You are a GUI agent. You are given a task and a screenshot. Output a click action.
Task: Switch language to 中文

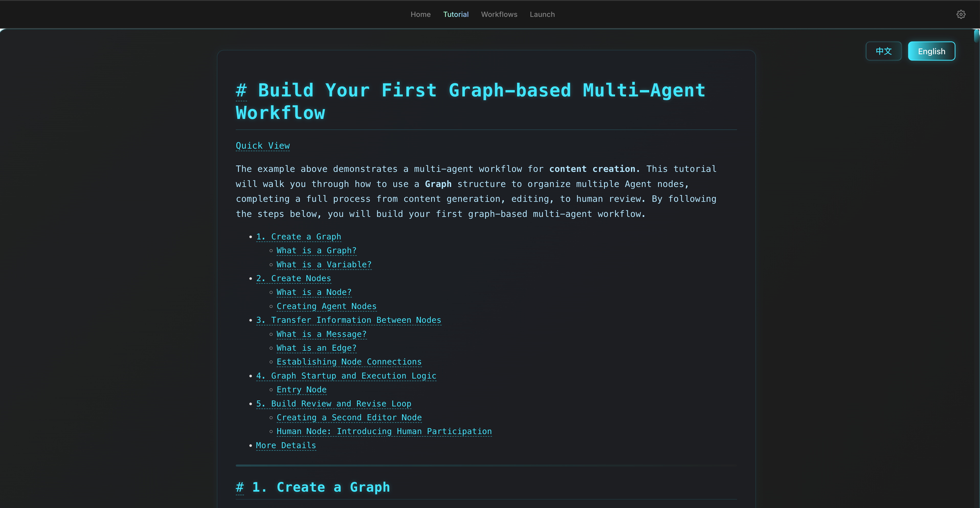[x=883, y=51]
